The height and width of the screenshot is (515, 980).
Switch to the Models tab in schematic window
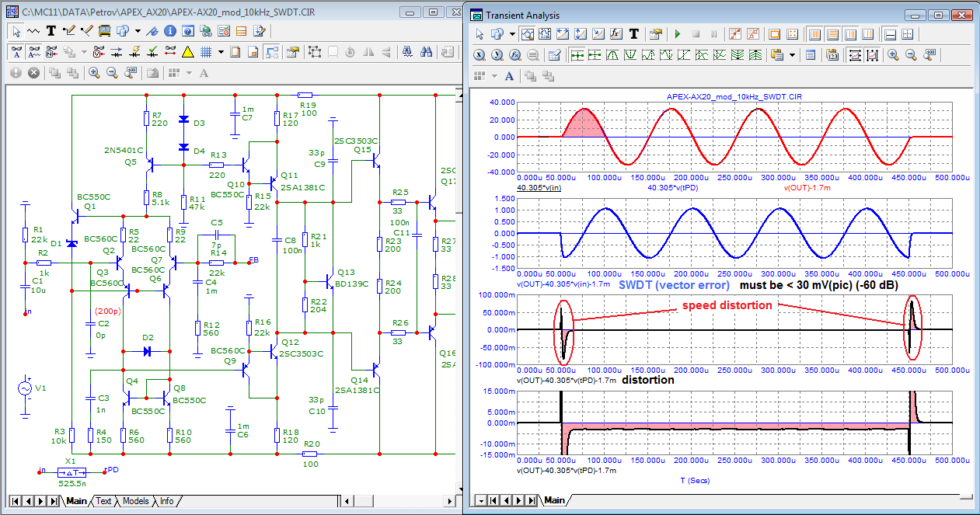(x=135, y=501)
